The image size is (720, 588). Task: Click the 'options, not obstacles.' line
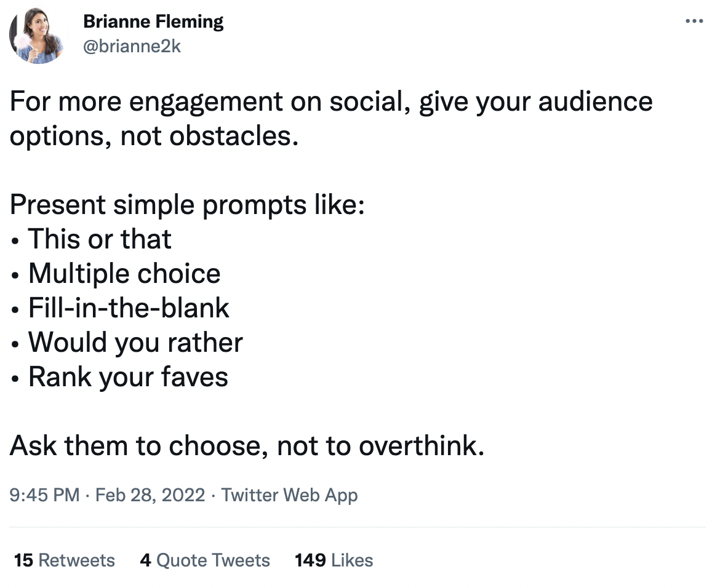(x=154, y=136)
